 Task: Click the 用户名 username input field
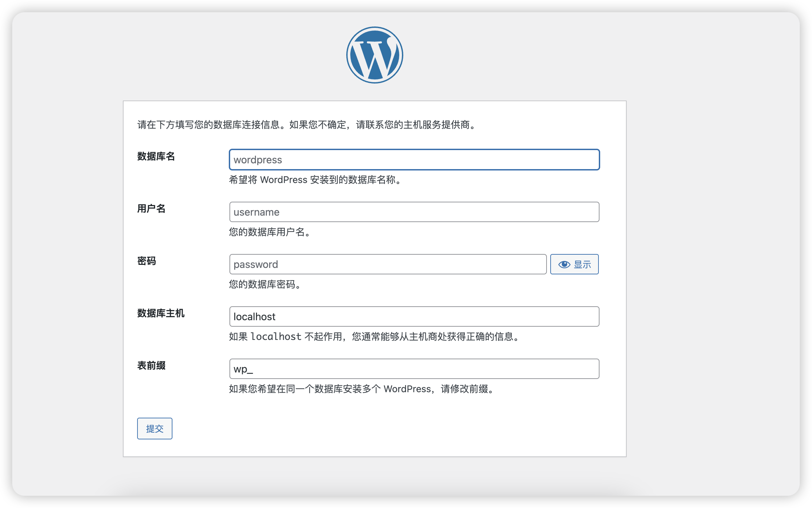pyautogui.click(x=414, y=212)
